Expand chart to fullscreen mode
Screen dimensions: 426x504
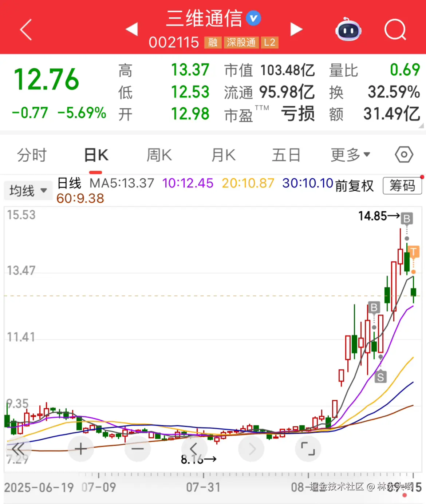tap(308, 449)
